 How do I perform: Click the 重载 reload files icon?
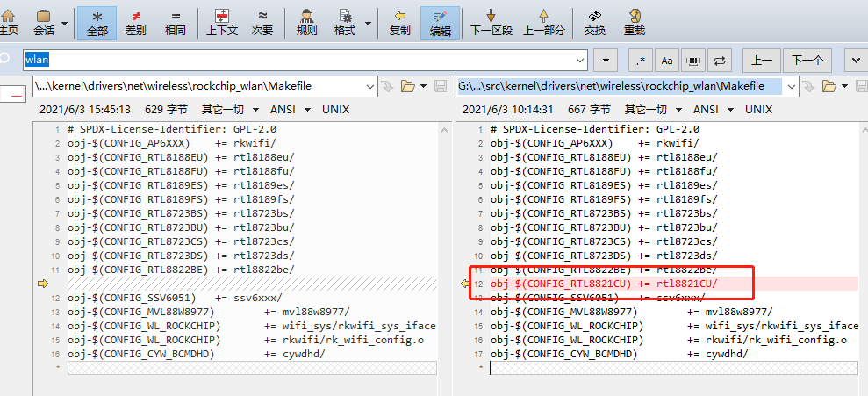coord(635,23)
